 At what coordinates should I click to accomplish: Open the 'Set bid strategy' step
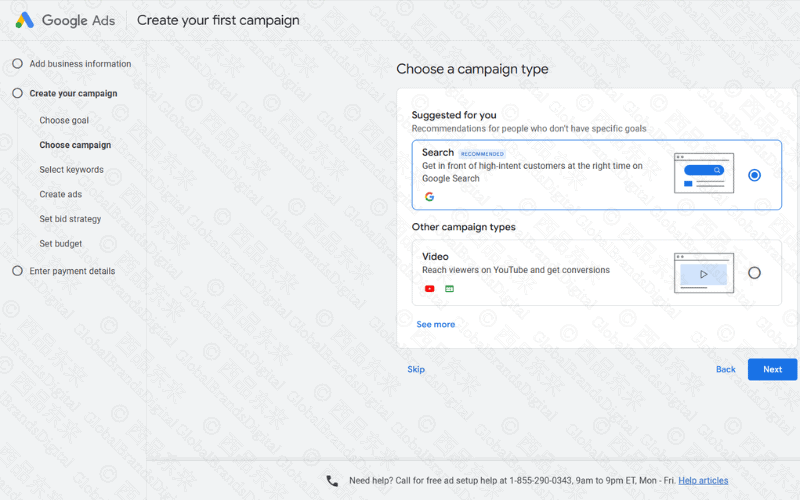70,219
